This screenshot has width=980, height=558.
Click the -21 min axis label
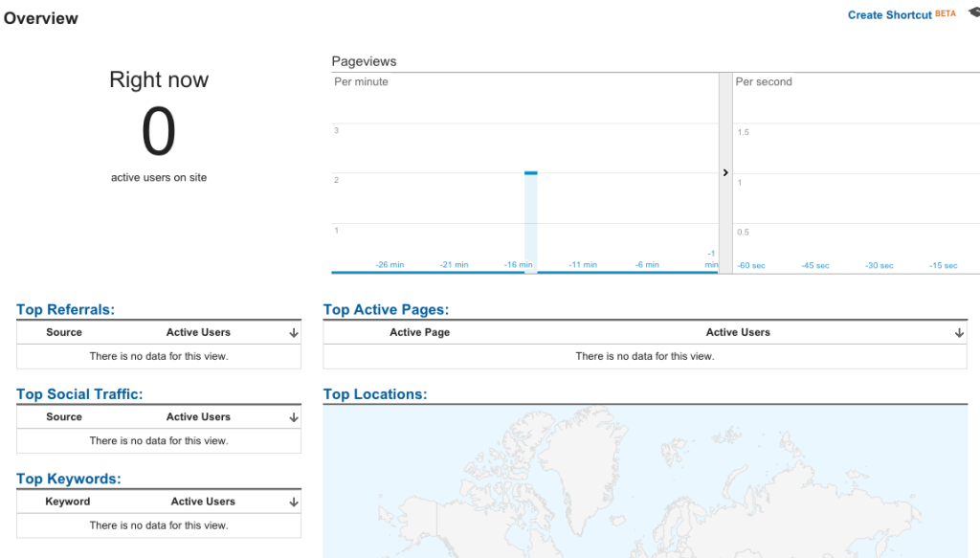[455, 265]
